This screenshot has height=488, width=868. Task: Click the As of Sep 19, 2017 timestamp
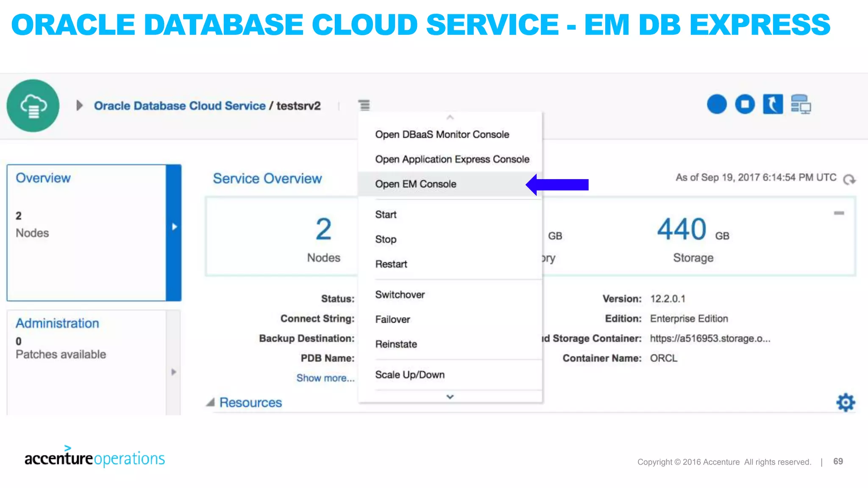click(x=756, y=177)
